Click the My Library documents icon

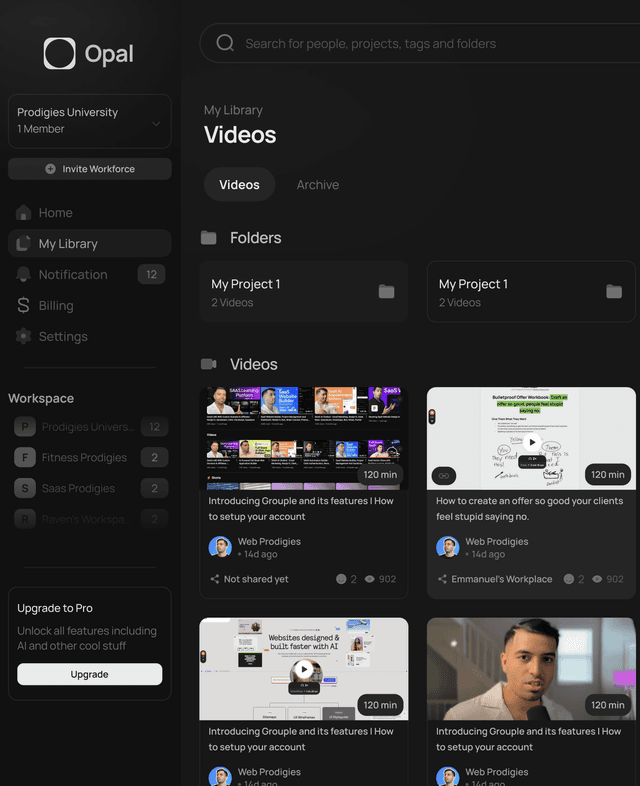coord(23,244)
